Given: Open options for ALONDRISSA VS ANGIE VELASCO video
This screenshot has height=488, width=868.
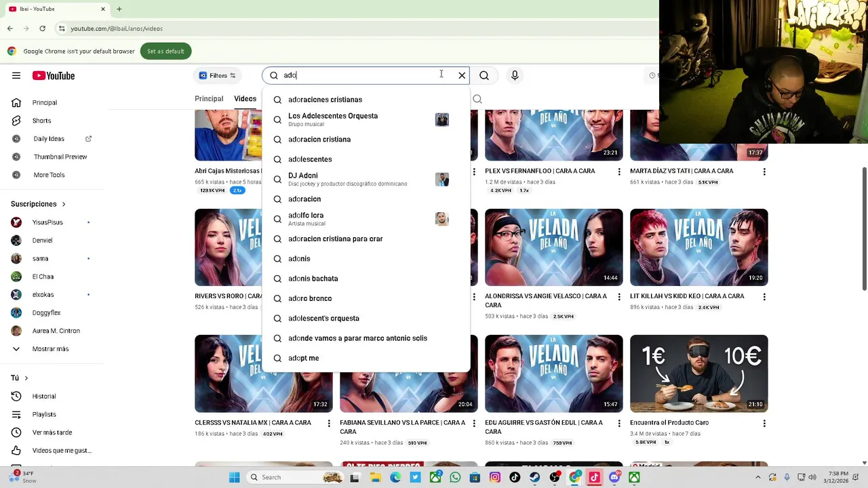Looking at the screenshot, I should click(619, 297).
